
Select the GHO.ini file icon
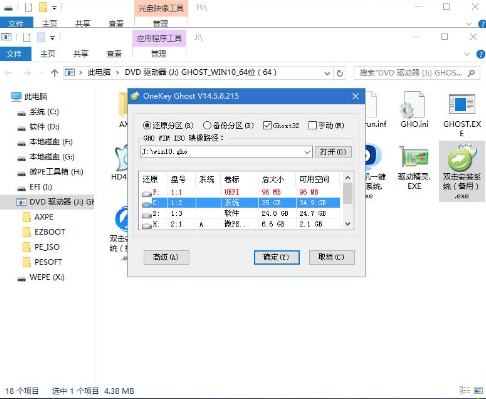pos(413,105)
